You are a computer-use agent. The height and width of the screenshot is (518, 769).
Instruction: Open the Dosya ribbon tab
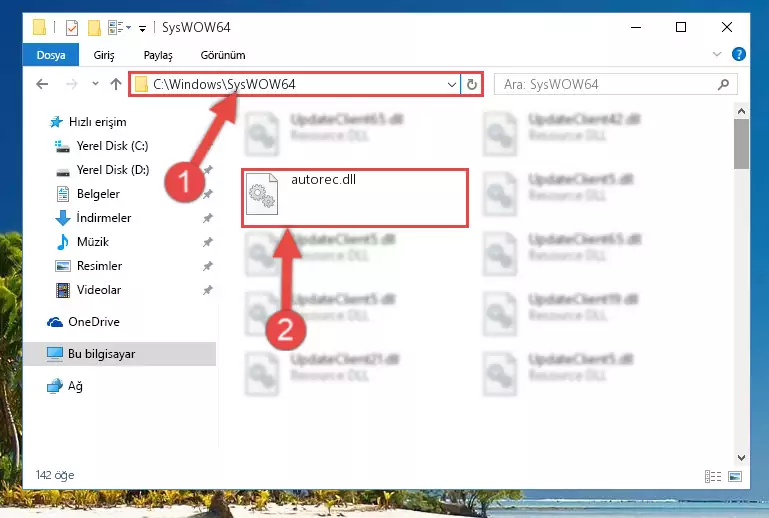coord(51,55)
